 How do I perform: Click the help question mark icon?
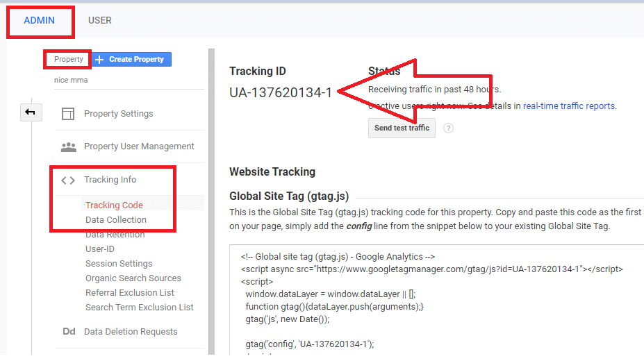tap(449, 128)
